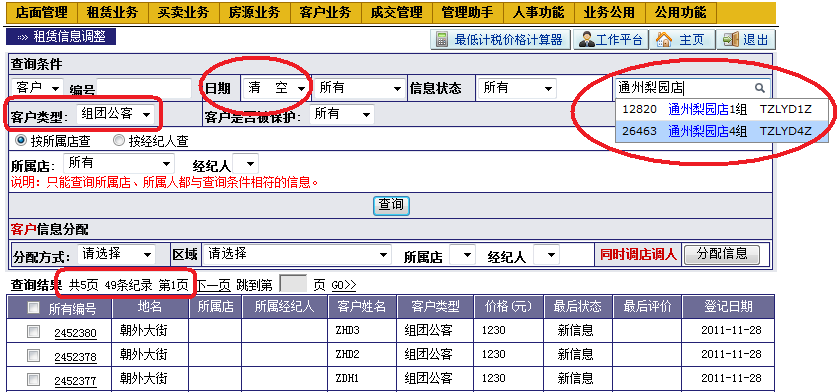The height and width of the screenshot is (392, 840).
Task: Open the 信息状态 dropdown
Action: point(518,88)
